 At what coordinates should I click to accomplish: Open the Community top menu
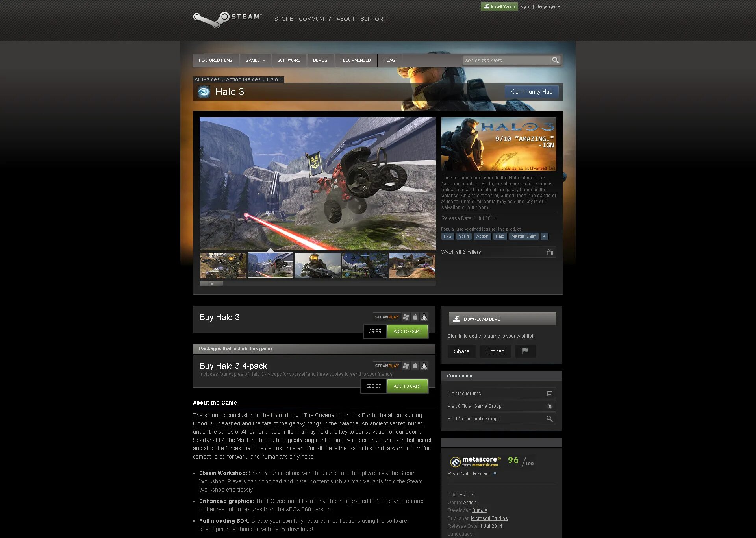[x=315, y=19]
